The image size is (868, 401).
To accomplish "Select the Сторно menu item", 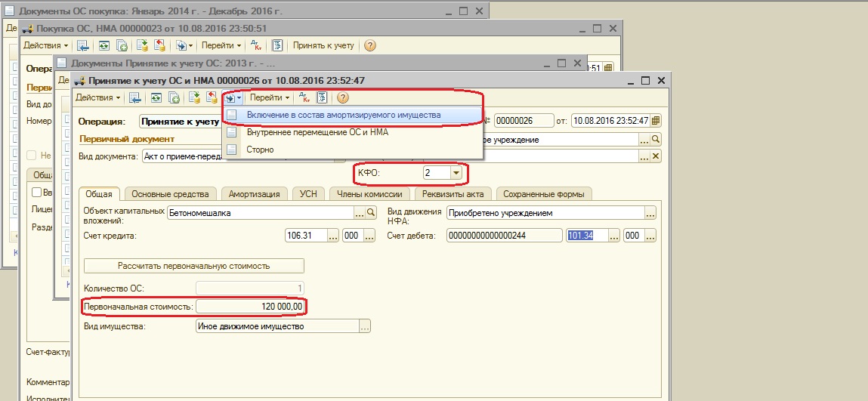I will 260,150.
